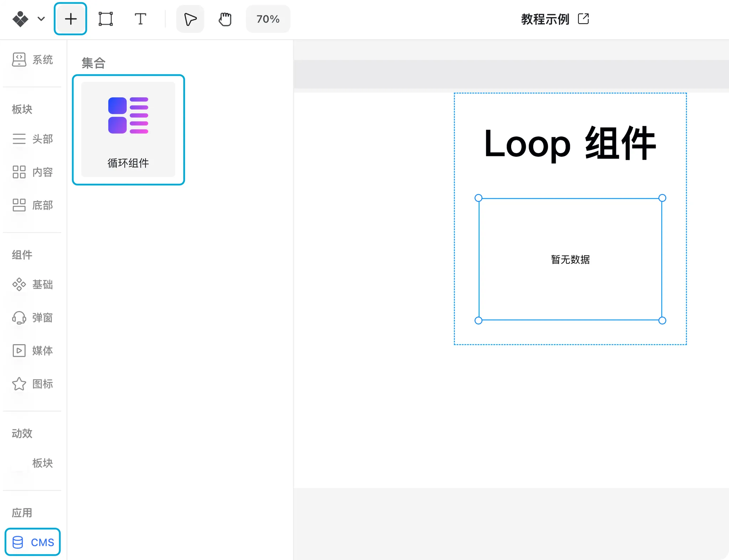Viewport: 729px width, 560px height.
Task: Open the 系统 sidebar section
Action: tap(33, 59)
